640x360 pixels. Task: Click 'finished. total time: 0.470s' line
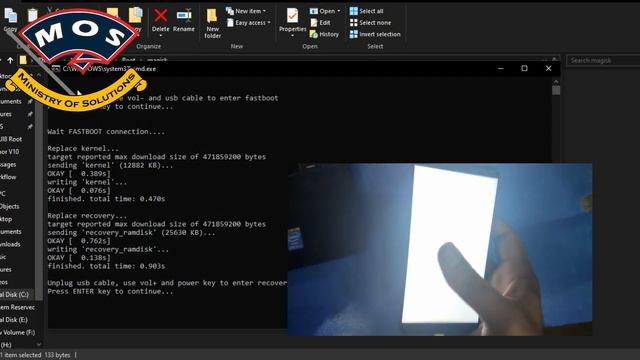pyautogui.click(x=106, y=199)
